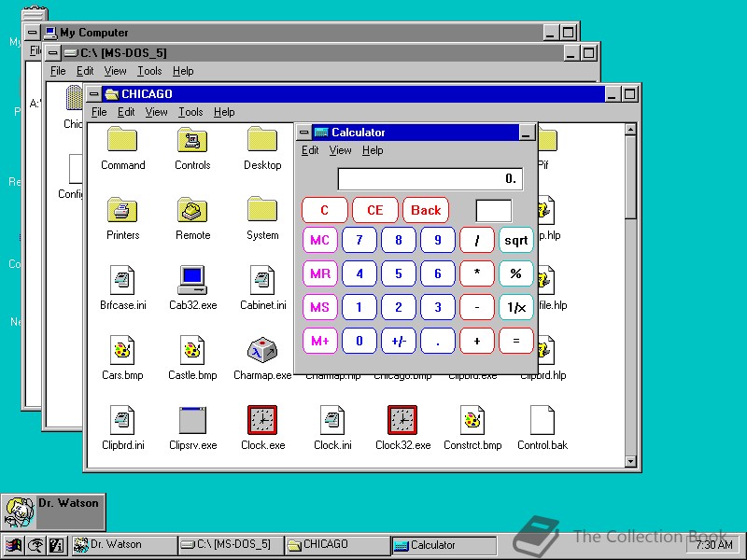Open the My Computer window control menu box
747x560 pixels.
click(x=33, y=33)
